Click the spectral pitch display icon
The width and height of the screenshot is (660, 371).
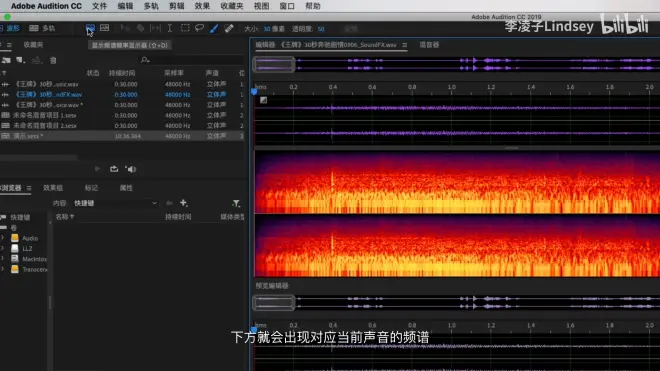point(104,28)
